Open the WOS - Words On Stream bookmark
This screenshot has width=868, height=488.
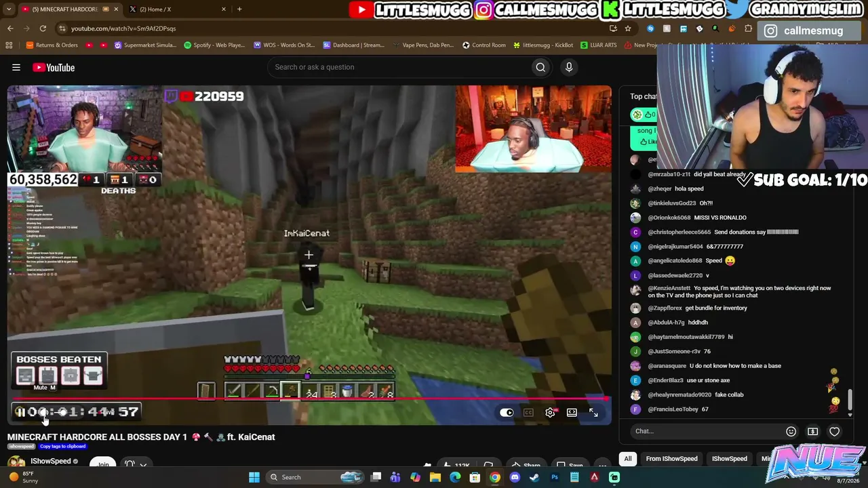(284, 45)
